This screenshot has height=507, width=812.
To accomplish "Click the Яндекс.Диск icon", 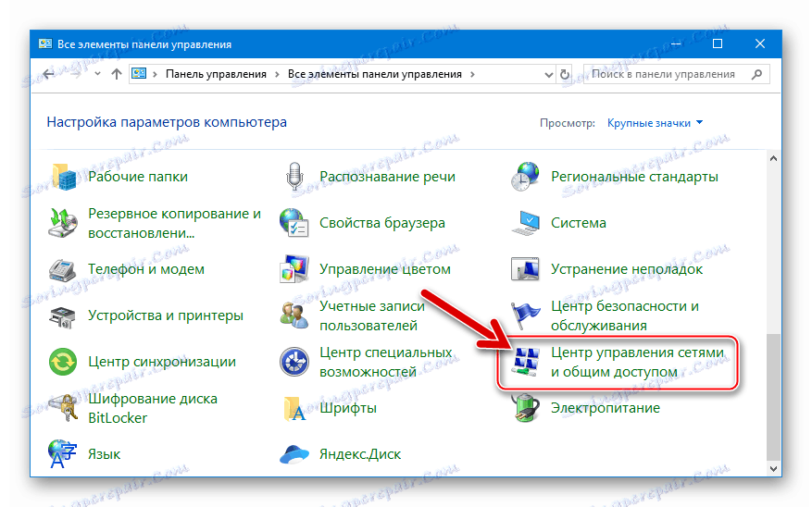I will 294,454.
